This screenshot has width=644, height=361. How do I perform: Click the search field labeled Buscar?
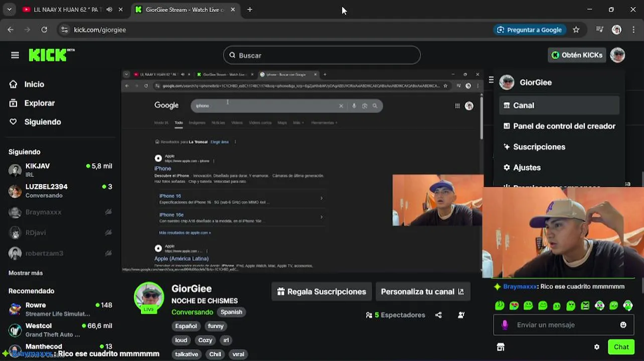321,55
